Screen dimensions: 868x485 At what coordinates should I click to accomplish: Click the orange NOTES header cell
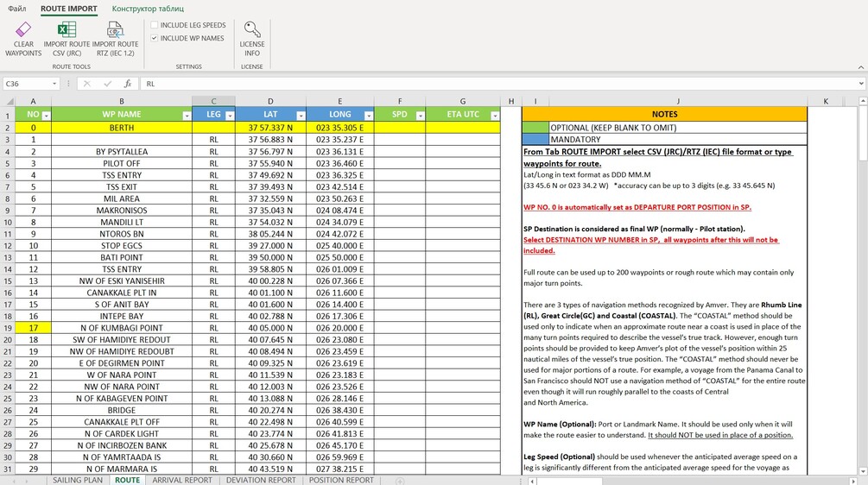(664, 115)
